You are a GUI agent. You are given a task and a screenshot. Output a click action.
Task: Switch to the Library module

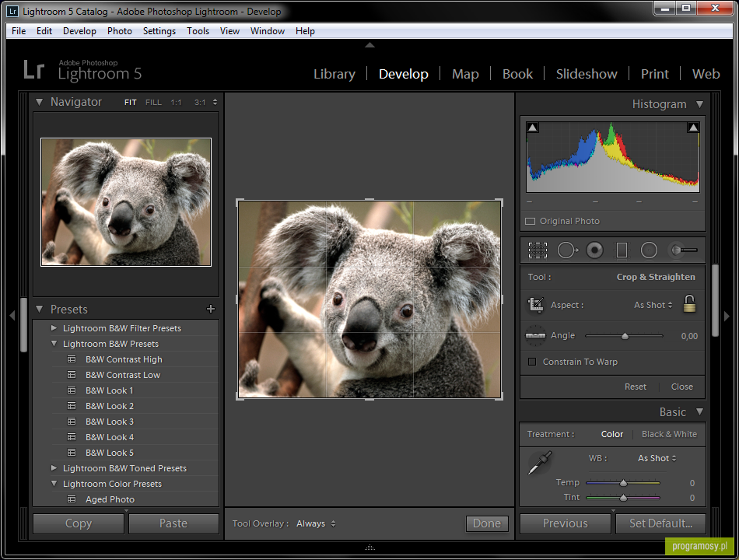334,74
